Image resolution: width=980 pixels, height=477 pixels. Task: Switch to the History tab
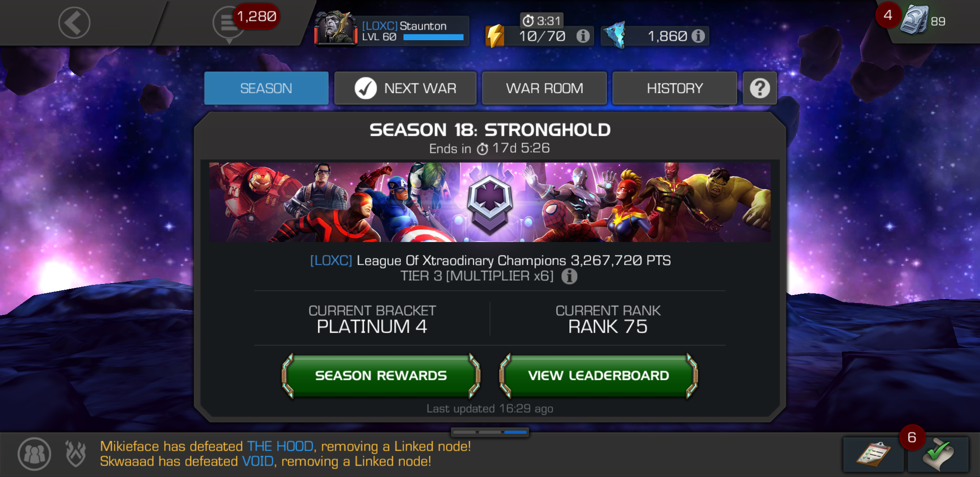coord(675,88)
